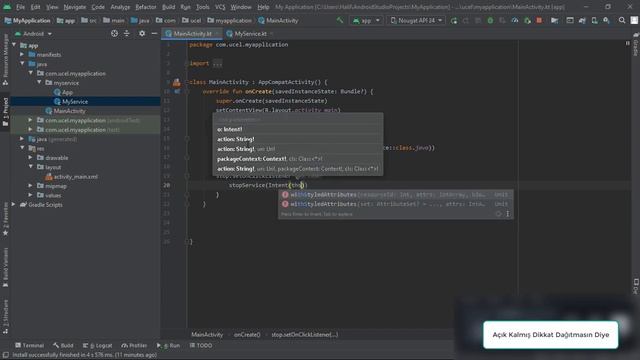Expand the drawable folder

31,158
